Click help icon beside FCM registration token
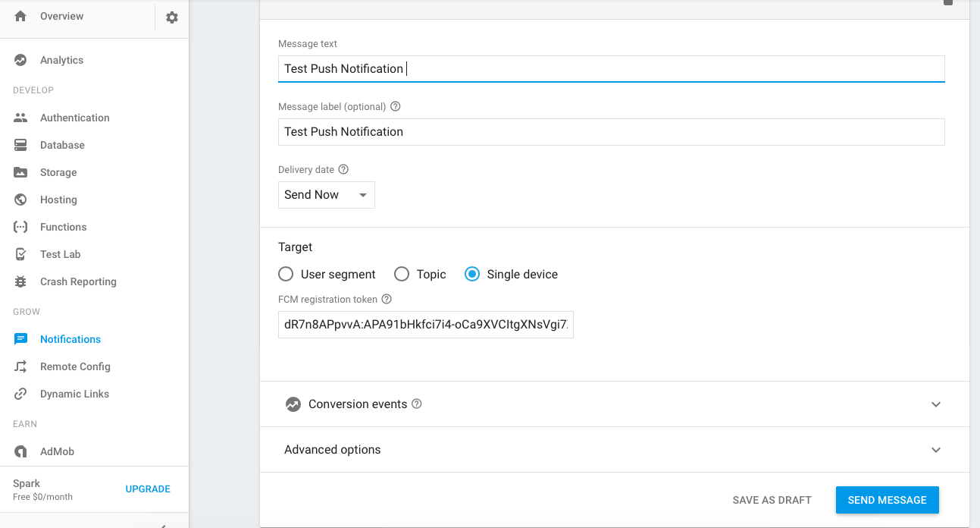This screenshot has width=980, height=528. point(387,299)
